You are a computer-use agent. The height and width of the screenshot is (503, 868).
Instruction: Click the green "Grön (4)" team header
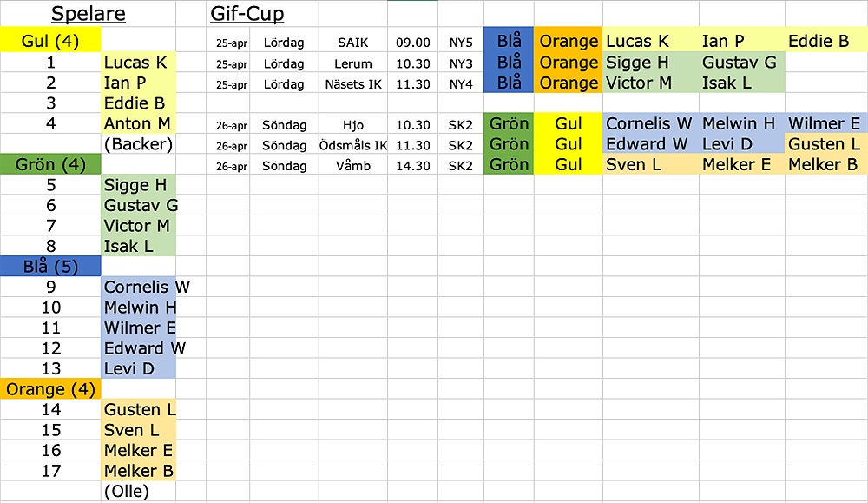[x=51, y=164]
